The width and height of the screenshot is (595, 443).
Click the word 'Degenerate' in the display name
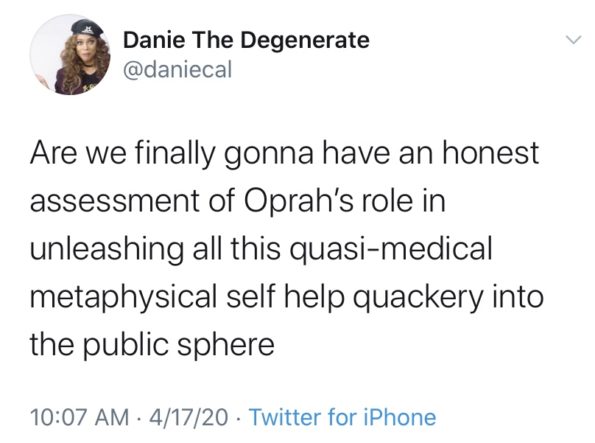tap(305, 41)
